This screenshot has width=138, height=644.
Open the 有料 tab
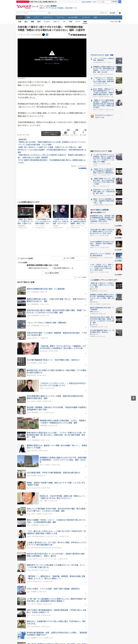tap(95, 17)
